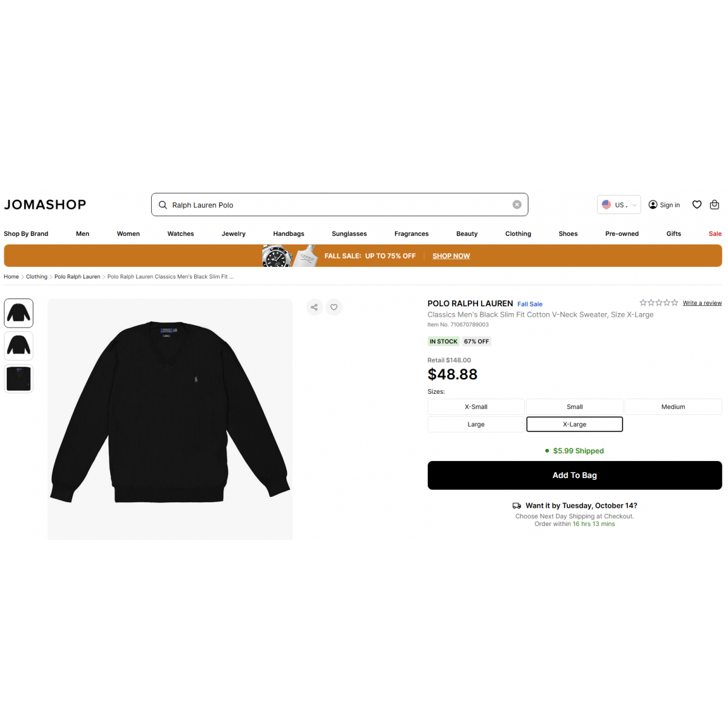
Task: Follow the SHOP NOW banner link
Action: [451, 256]
